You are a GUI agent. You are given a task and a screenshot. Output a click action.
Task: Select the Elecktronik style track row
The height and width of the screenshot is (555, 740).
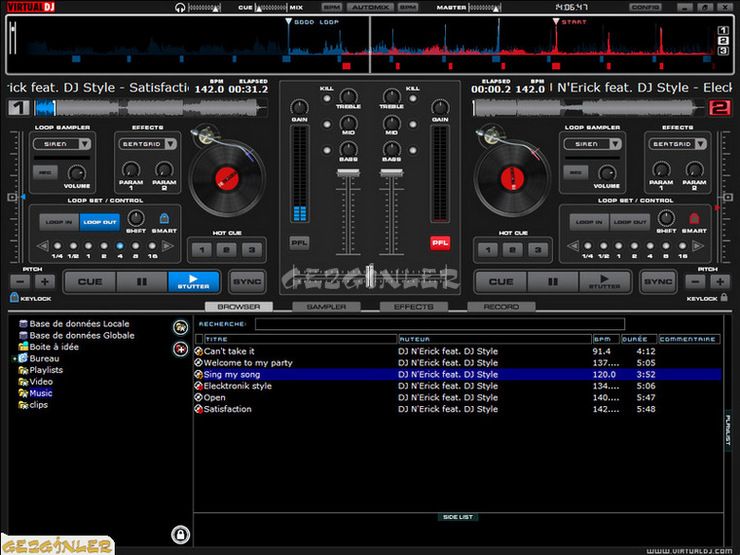click(x=458, y=386)
